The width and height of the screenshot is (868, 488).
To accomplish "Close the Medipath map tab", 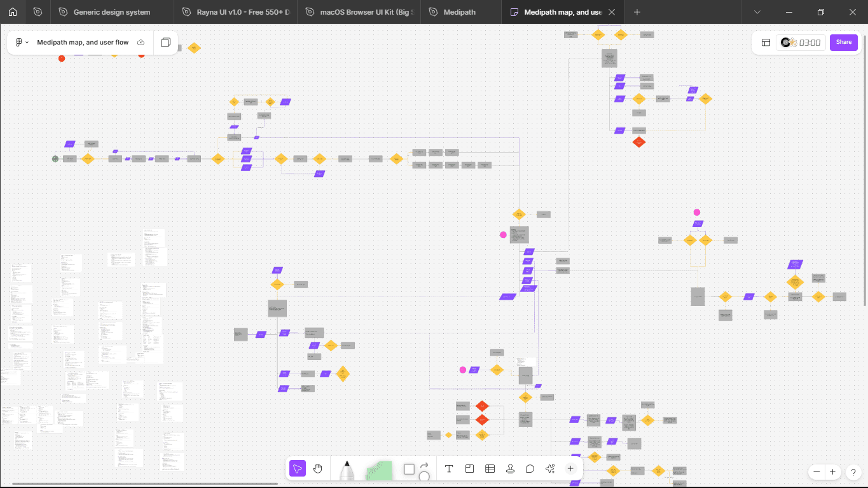I will (x=612, y=12).
